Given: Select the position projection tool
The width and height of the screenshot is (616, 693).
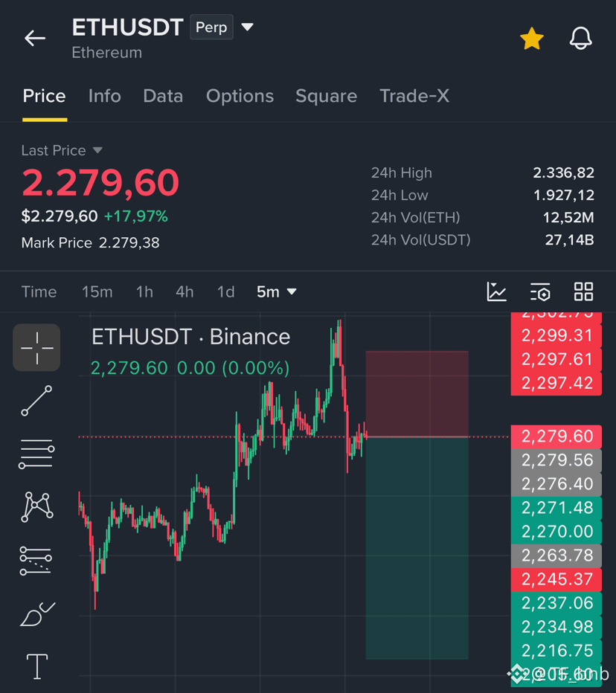Looking at the screenshot, I should tap(36, 561).
